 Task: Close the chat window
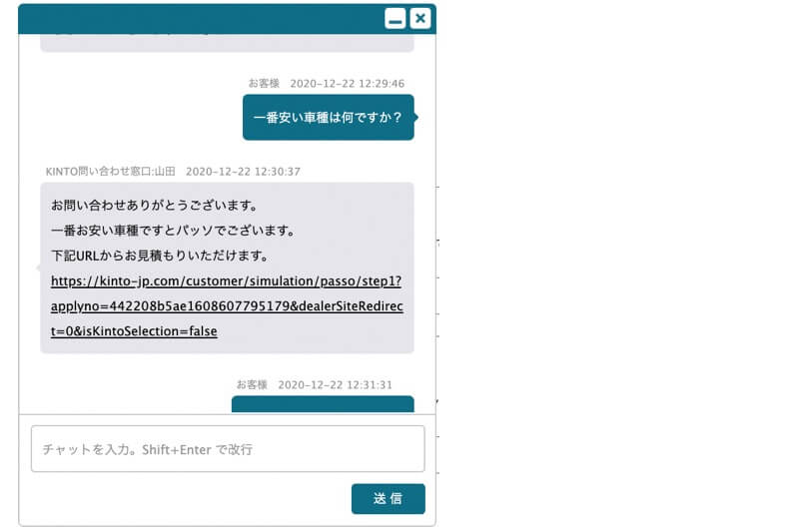[x=420, y=18]
